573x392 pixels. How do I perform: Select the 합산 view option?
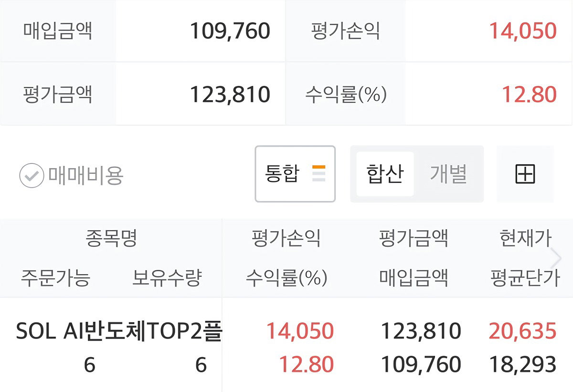(x=385, y=174)
